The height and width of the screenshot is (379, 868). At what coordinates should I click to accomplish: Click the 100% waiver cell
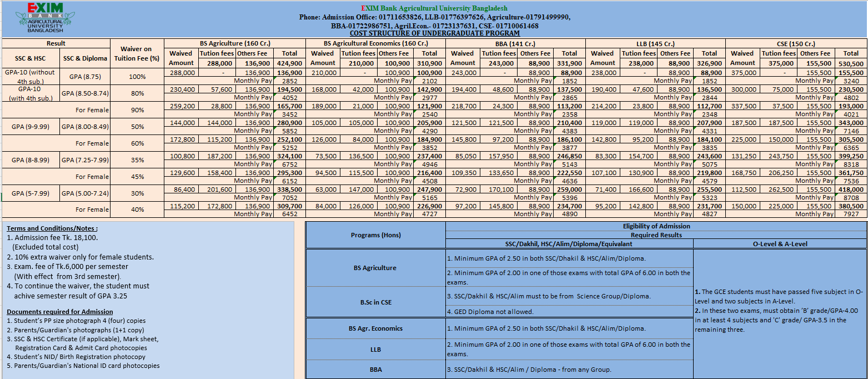click(x=137, y=77)
